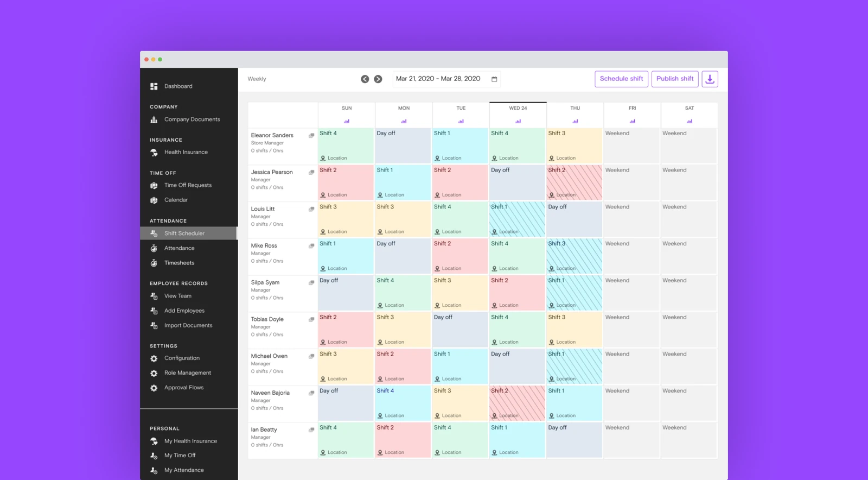Image resolution: width=868 pixels, height=480 pixels.
Task: Click the Naveen Bajoria employee name
Action: pyautogui.click(x=270, y=393)
